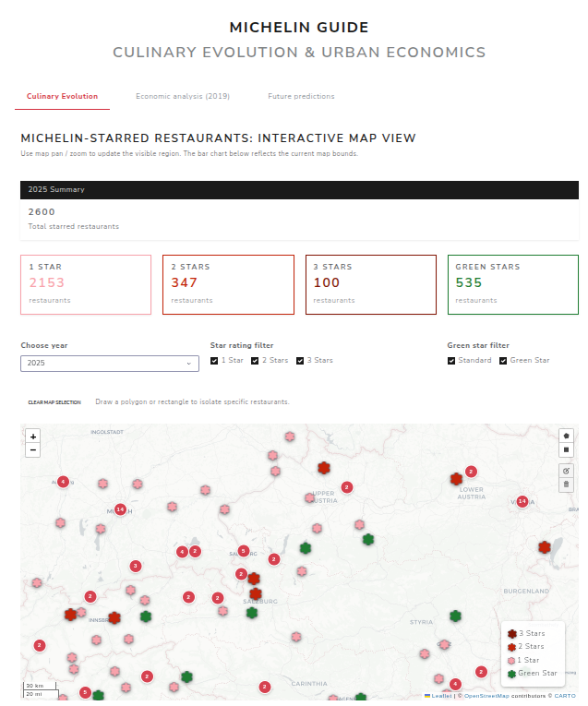Open the Munich cluster marker showing 14
The height and width of the screenshot is (706, 588).
(120, 509)
